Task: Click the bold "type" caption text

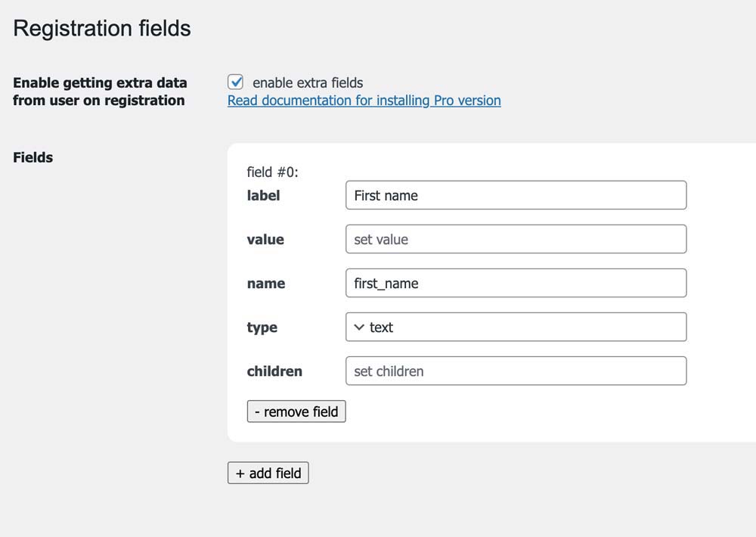Action: 262,327
